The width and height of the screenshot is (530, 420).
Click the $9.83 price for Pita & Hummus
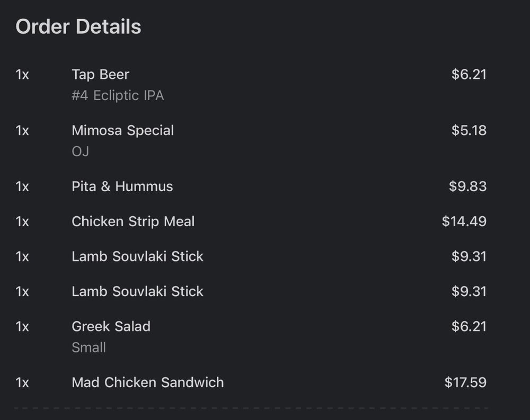pos(467,186)
